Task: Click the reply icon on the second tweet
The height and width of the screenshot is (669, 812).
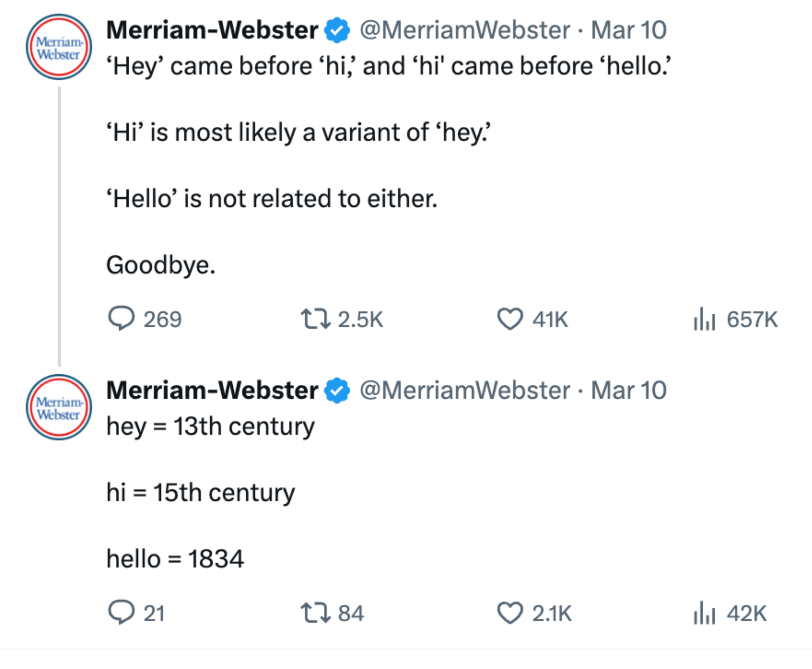Action: [121, 612]
